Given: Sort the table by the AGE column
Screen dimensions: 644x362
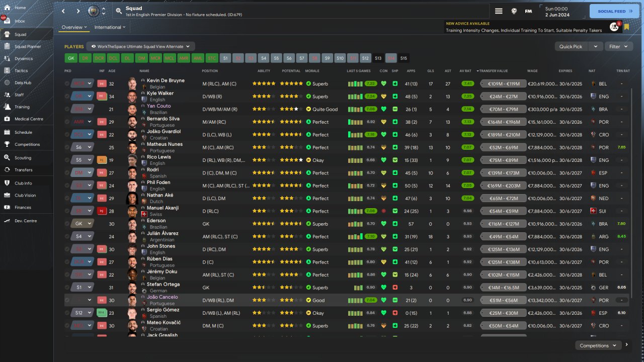Looking at the screenshot, I should (112, 71).
